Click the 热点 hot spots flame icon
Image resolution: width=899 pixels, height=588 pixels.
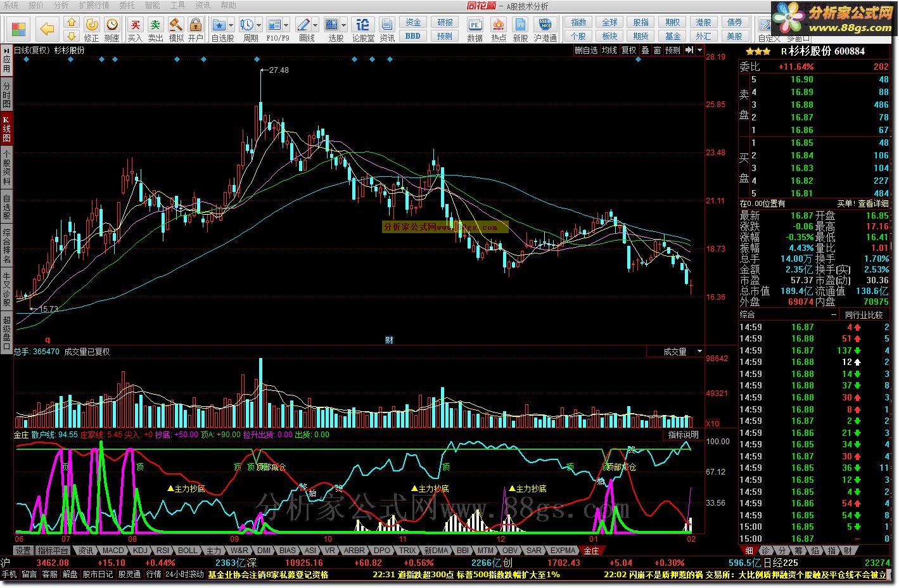pos(499,25)
